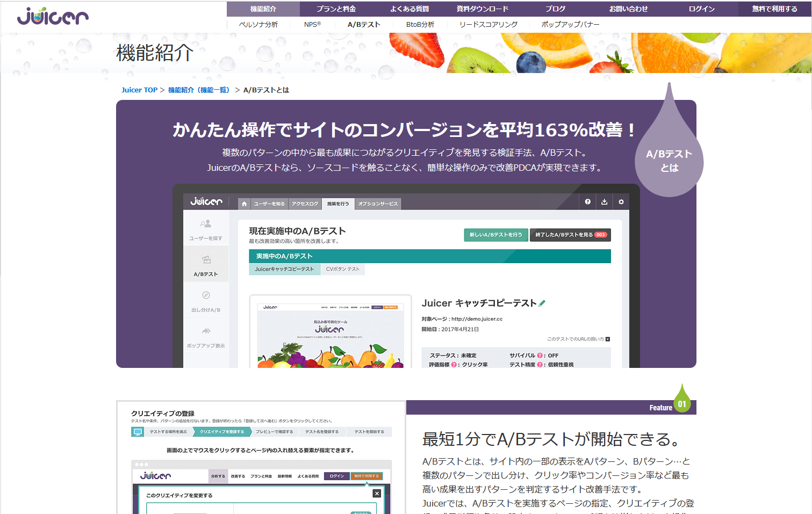This screenshot has height=514, width=812.
Task: Open the プランと料金 menu item
Action: tap(336, 9)
